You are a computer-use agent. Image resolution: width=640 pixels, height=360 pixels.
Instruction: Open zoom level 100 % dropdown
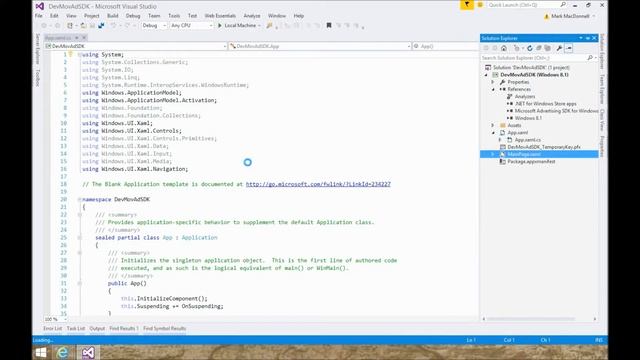[56, 319]
